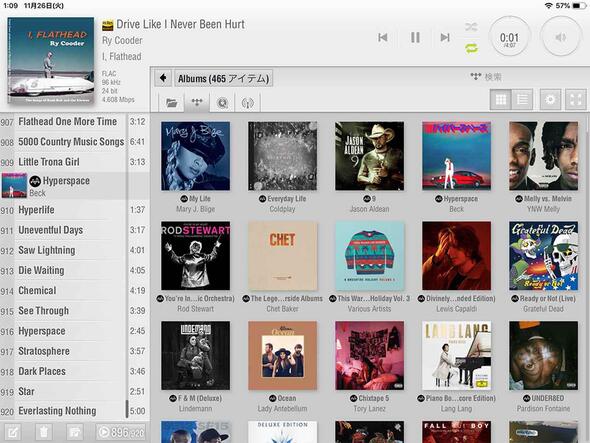
Task: Switch to grid view layout
Action: (x=501, y=100)
